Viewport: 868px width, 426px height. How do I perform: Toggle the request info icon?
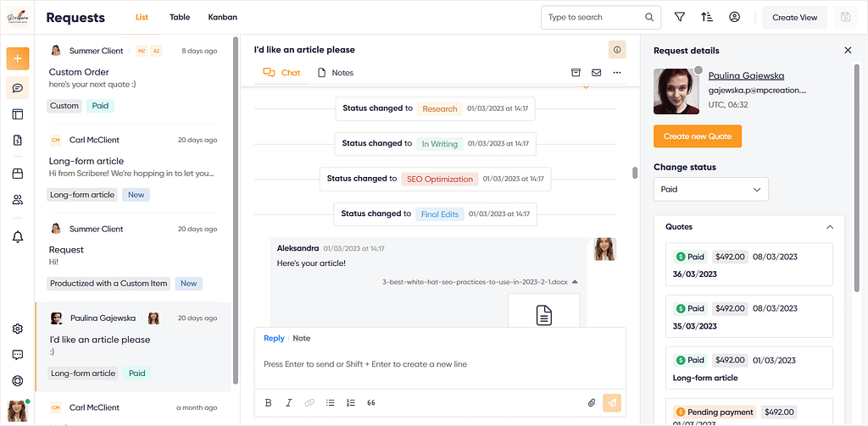pos(617,50)
